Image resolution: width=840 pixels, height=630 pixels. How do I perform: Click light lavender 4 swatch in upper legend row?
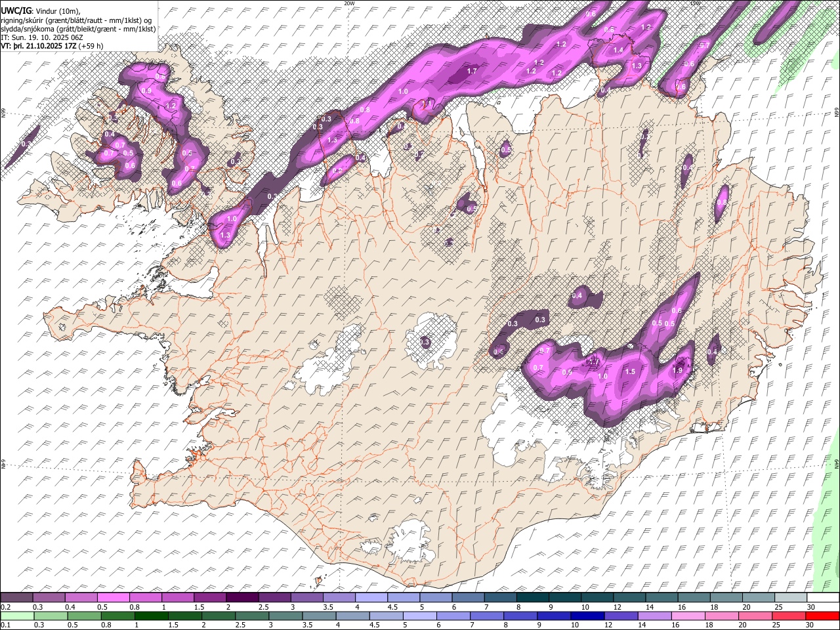[x=370, y=598]
